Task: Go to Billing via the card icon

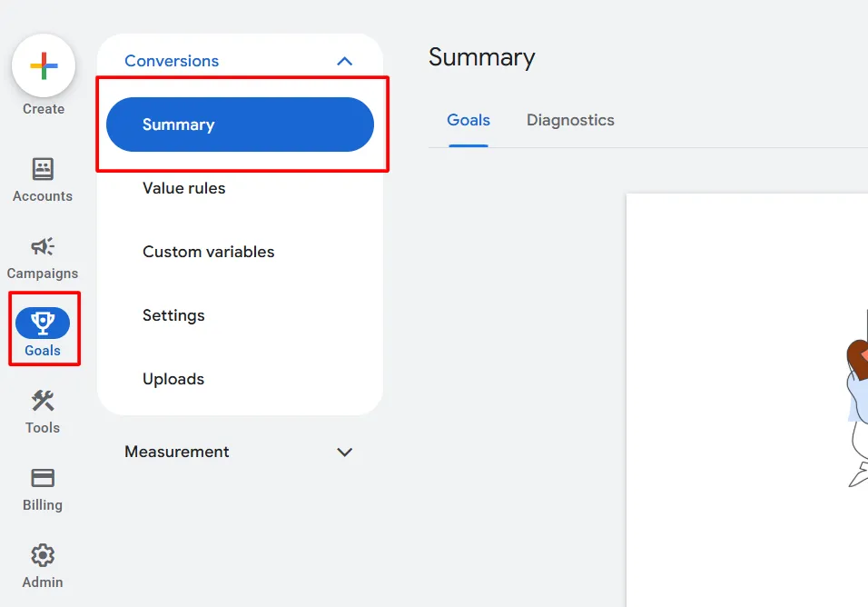Action: (x=43, y=478)
